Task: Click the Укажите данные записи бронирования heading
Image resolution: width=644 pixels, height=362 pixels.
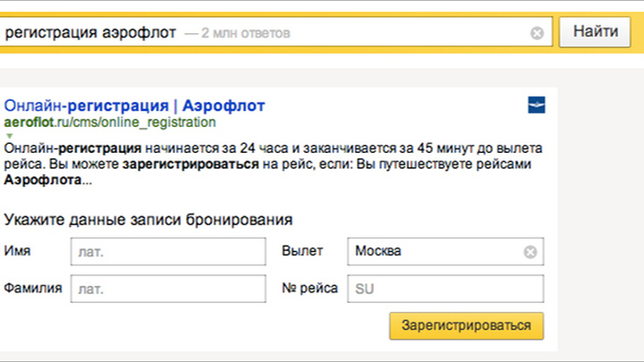Action: pyautogui.click(x=148, y=220)
